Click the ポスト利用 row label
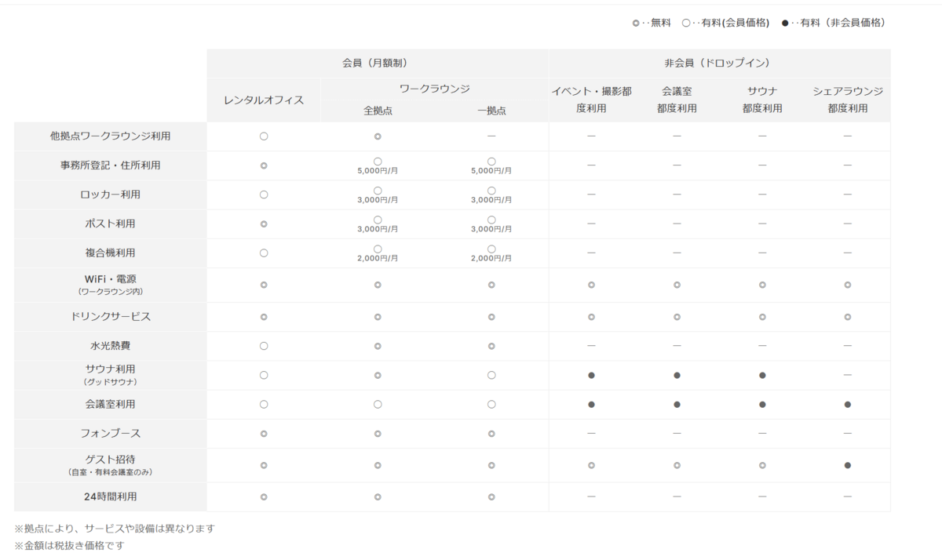The width and height of the screenshot is (942, 560). point(110,224)
